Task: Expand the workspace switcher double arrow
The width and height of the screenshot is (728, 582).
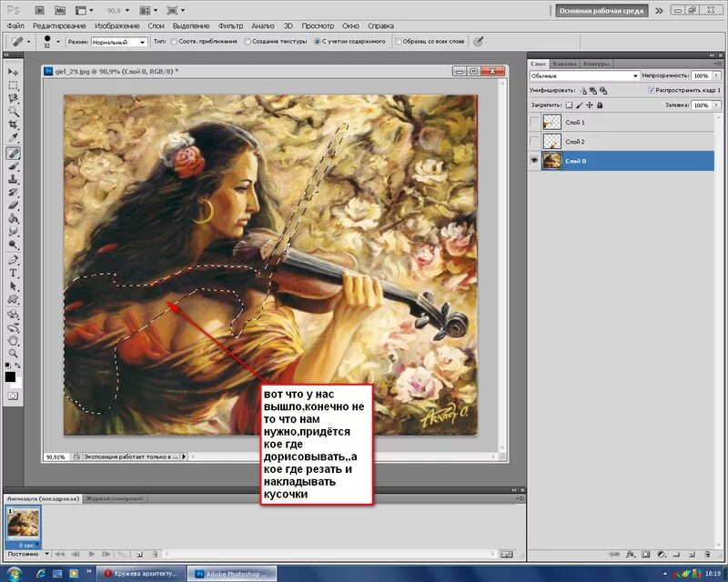Action: tap(659, 11)
